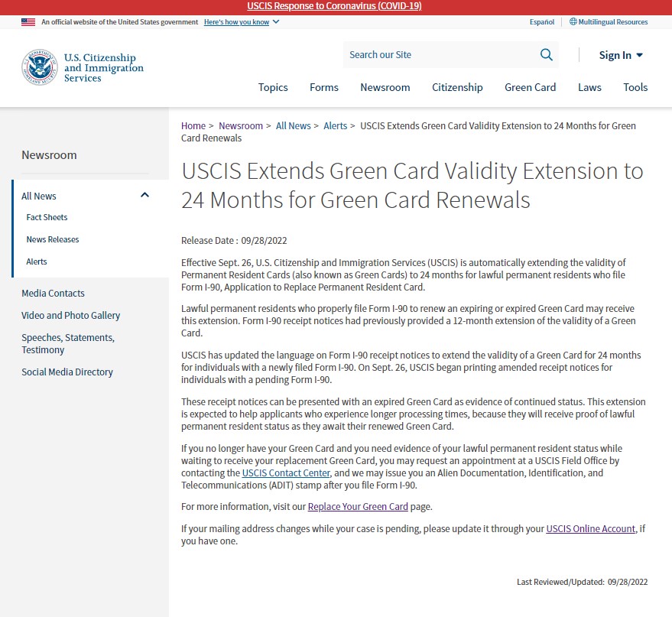Viewport: 672px width, 617px height.
Task: Open Social Media Directory
Action: [67, 372]
